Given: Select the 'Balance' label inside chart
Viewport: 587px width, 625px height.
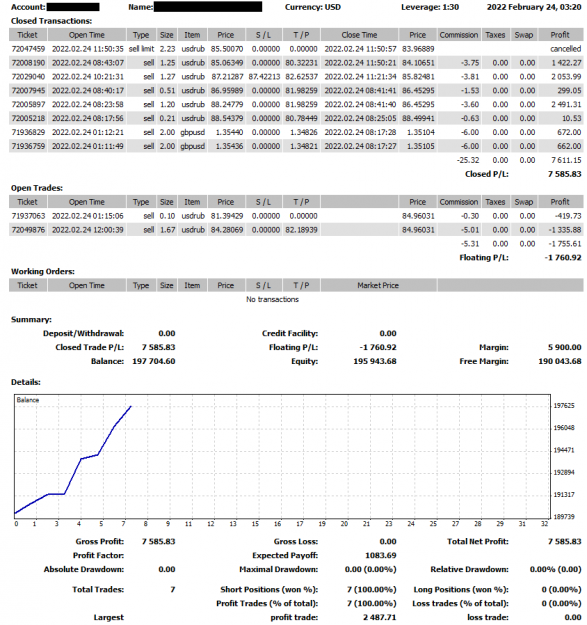Looking at the screenshot, I should click(28, 400).
